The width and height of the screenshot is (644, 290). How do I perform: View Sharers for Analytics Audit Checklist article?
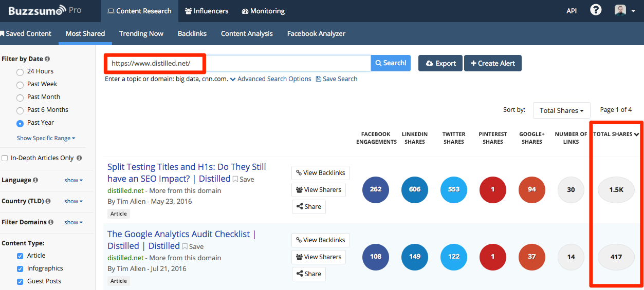[319, 257]
